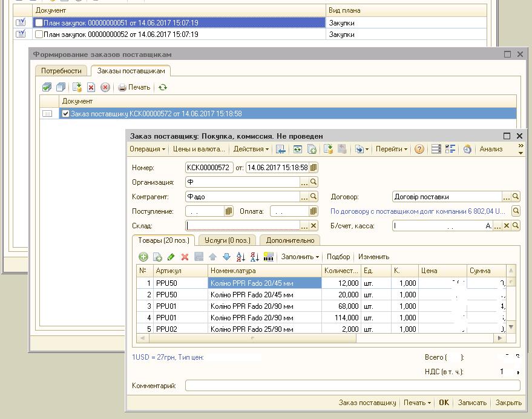
Task: Move the row down with the blue down arrow
Action: 226,257
